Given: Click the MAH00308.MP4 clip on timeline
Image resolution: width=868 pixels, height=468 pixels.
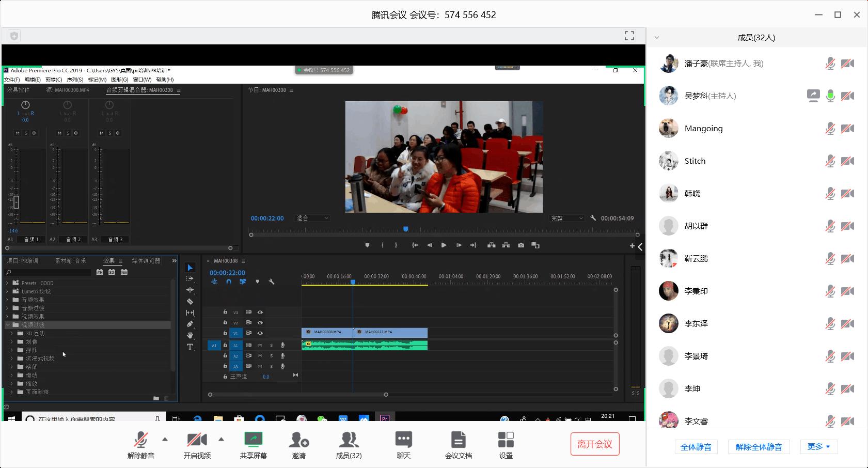Looking at the screenshot, I should click(x=327, y=332).
